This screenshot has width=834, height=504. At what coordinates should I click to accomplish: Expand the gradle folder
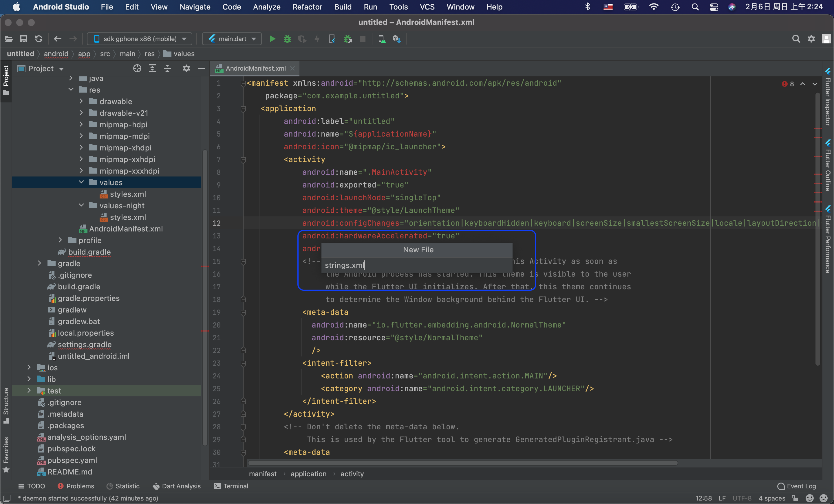pos(40,263)
